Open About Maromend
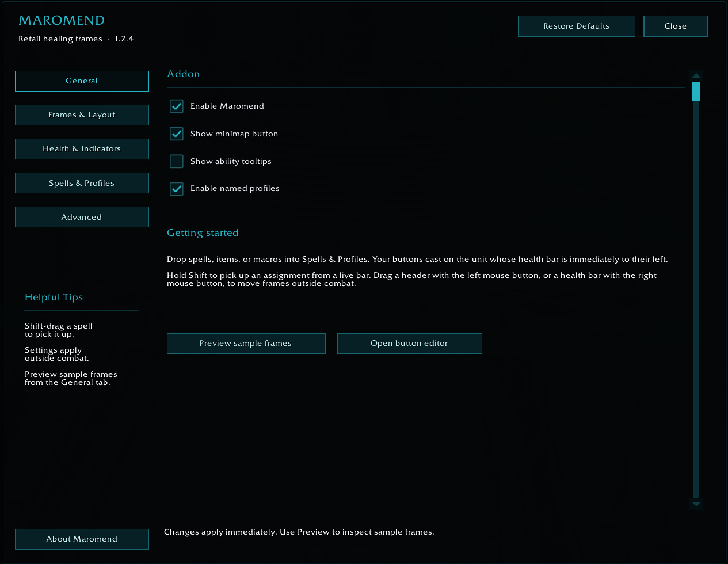 tap(82, 539)
